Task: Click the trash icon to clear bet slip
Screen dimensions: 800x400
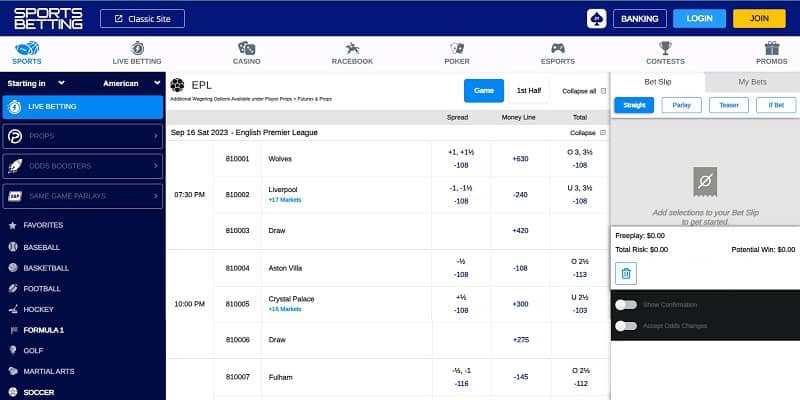Action: point(626,273)
